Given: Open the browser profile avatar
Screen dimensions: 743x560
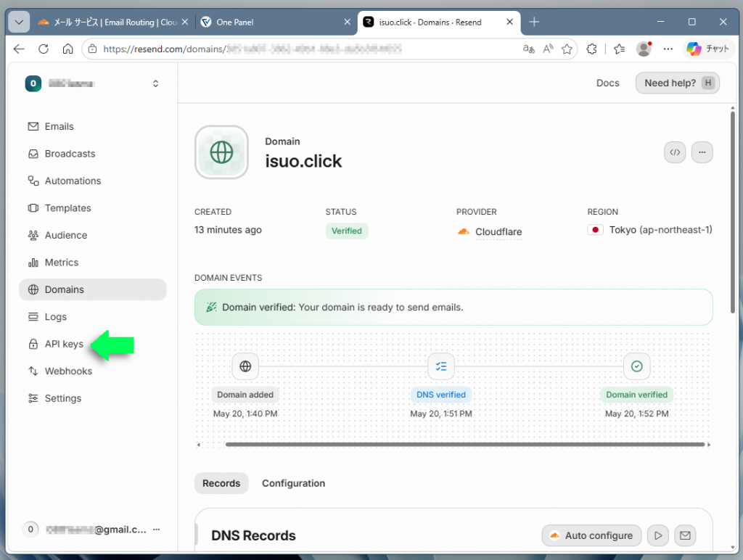Looking at the screenshot, I should (644, 49).
